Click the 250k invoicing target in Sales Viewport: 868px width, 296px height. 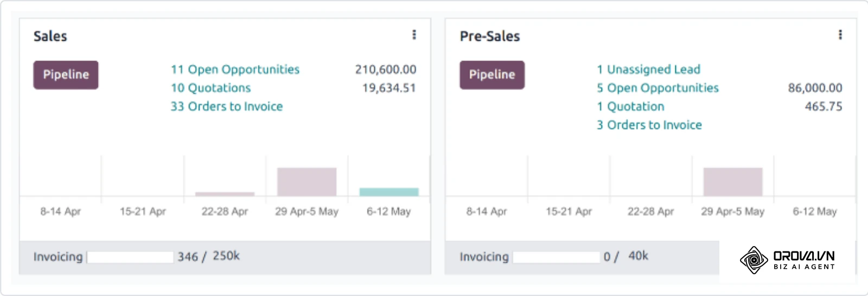coord(226,256)
